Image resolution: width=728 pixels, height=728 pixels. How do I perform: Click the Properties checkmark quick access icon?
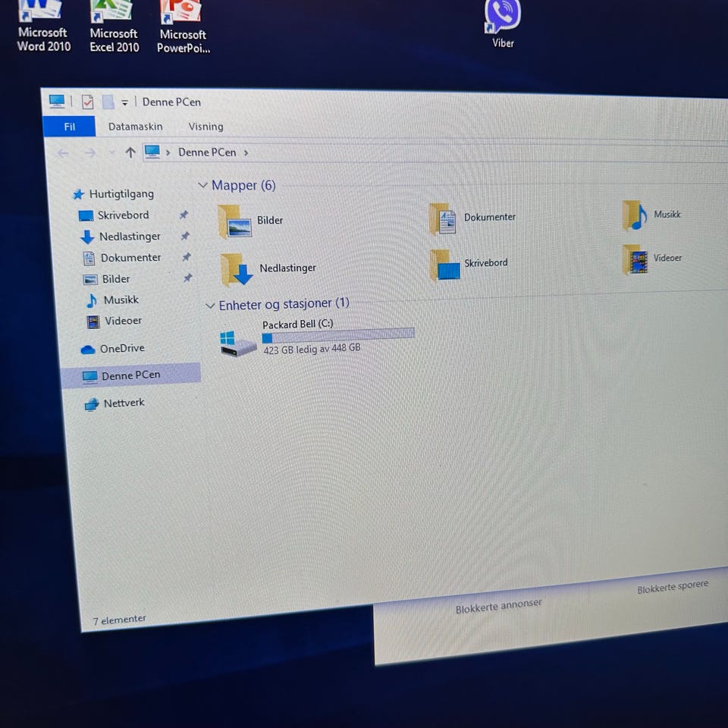click(x=87, y=102)
